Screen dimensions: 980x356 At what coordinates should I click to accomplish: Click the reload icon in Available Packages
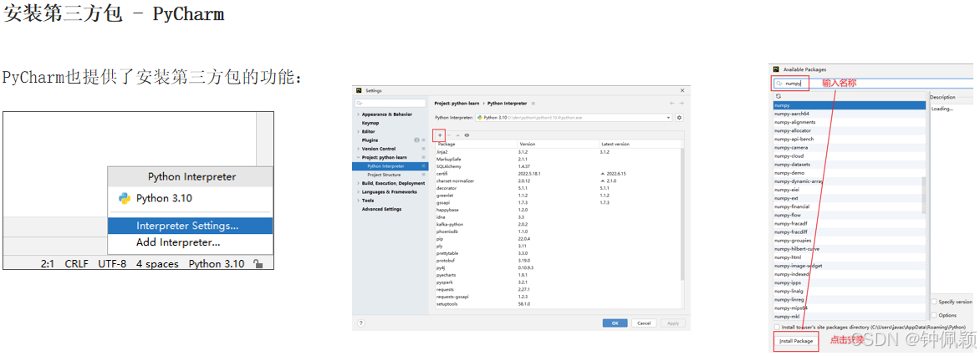point(778,96)
